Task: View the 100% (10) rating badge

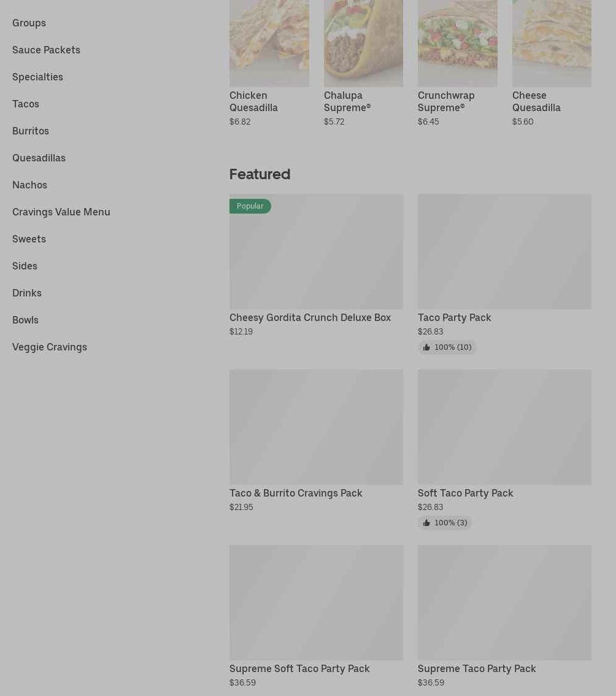Action: click(447, 347)
